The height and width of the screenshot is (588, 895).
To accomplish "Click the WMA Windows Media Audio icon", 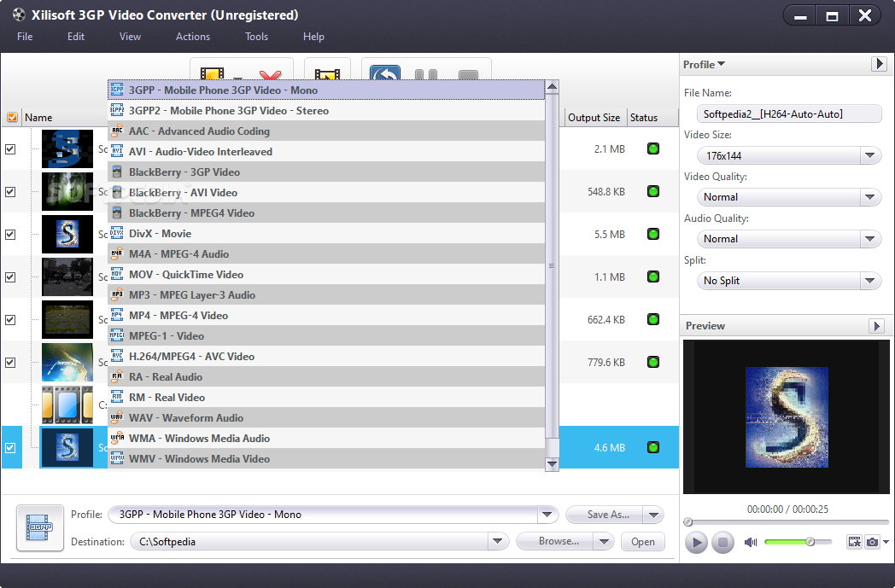I will click(x=117, y=439).
